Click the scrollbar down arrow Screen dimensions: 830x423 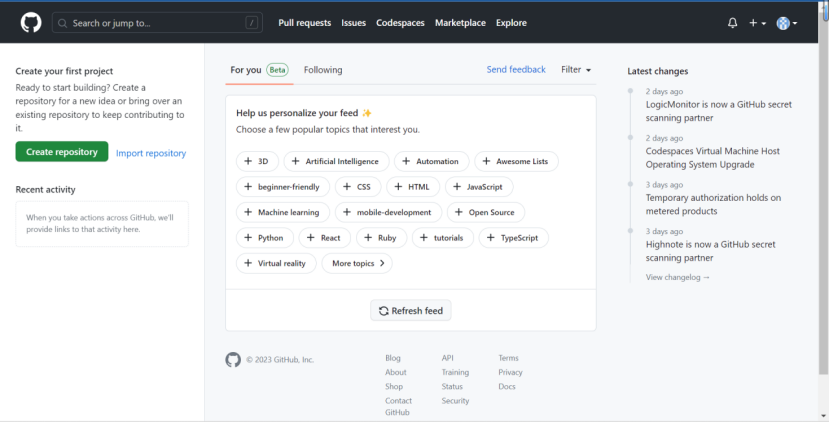tap(824, 416)
